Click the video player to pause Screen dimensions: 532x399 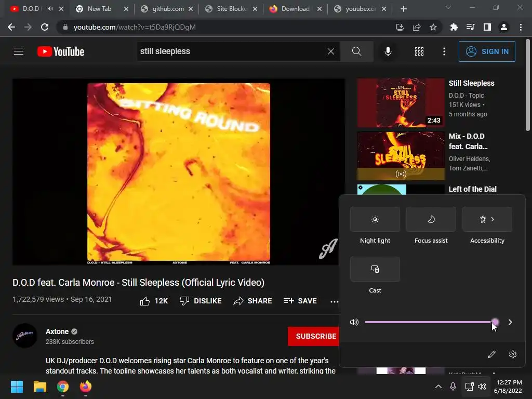coord(179,171)
